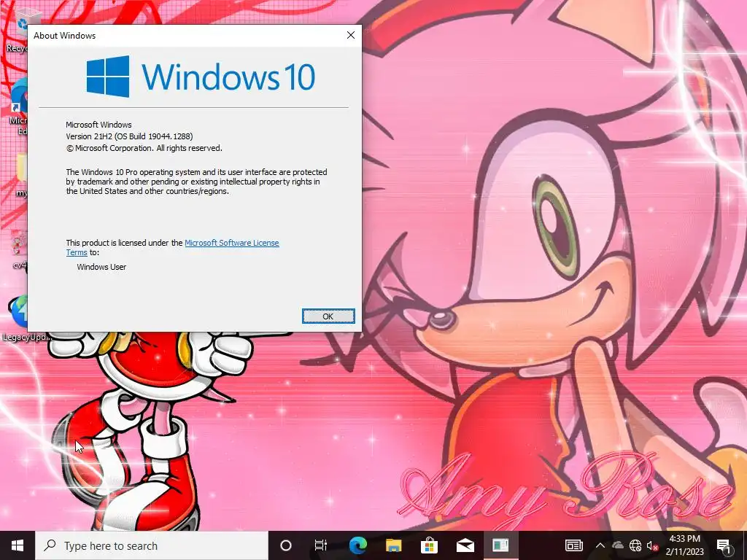Select the cv4 desktop icon
The image size is (747, 560).
point(19,250)
